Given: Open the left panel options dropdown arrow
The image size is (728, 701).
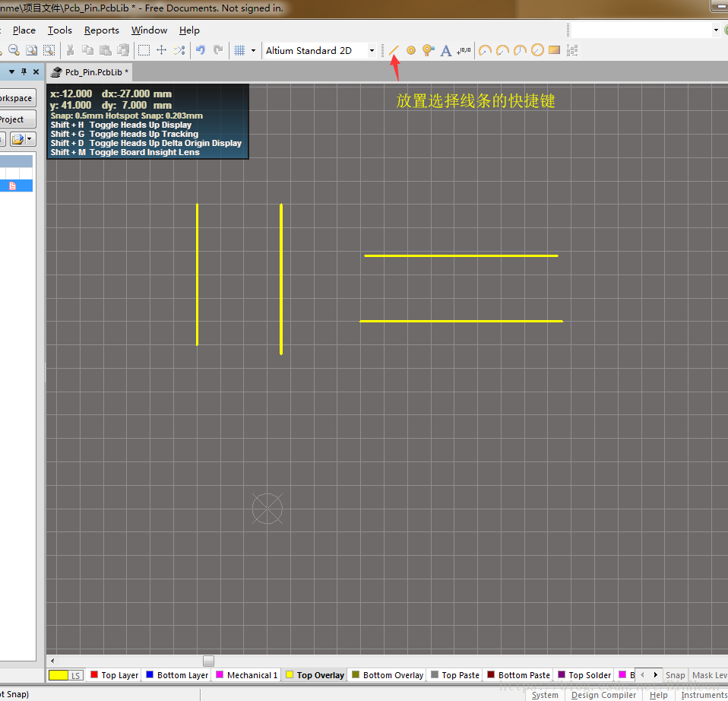Looking at the screenshot, I should coord(11,72).
